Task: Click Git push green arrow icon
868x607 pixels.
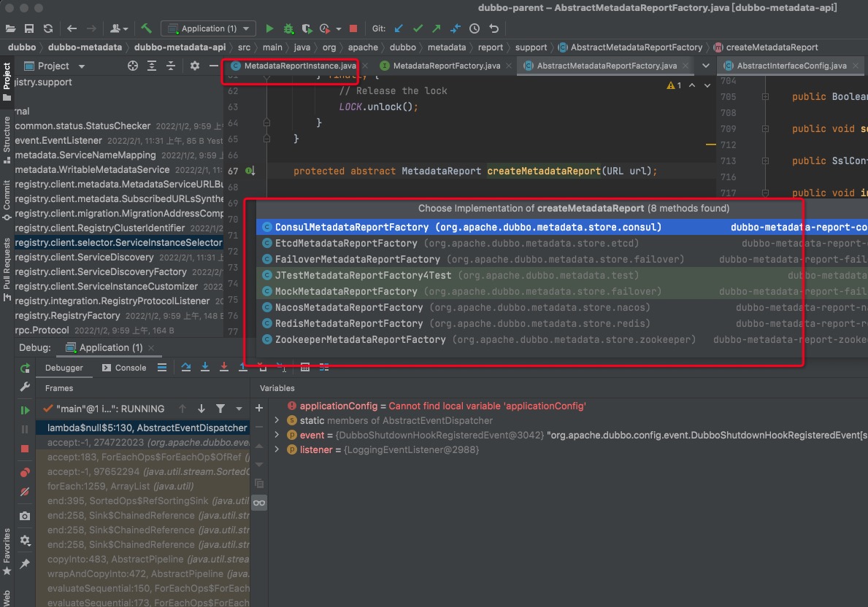Action: (437, 28)
